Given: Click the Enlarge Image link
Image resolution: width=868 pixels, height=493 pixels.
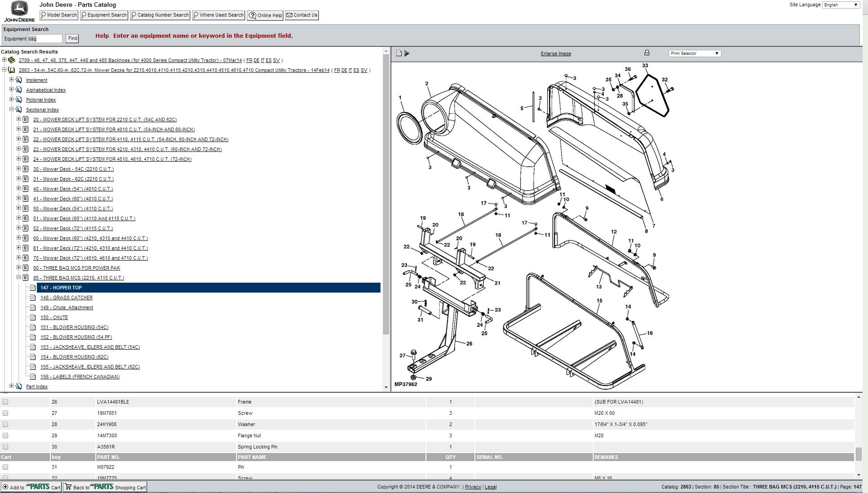Looking at the screenshot, I should (556, 53).
